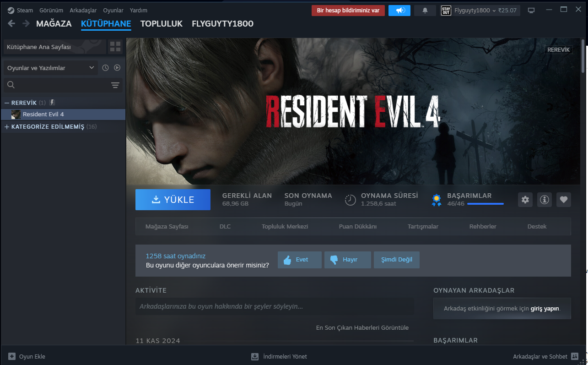Screen dimensions: 588x365
Task: Click the forward navigation arrow
Action: point(26,24)
